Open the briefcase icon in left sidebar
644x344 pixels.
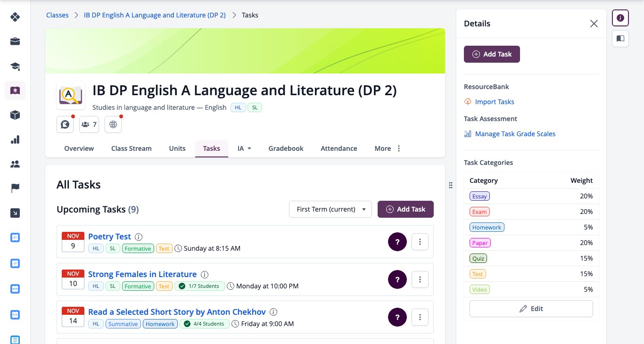(x=15, y=41)
